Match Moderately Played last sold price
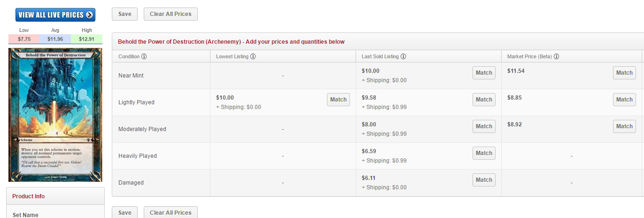 click(x=484, y=126)
